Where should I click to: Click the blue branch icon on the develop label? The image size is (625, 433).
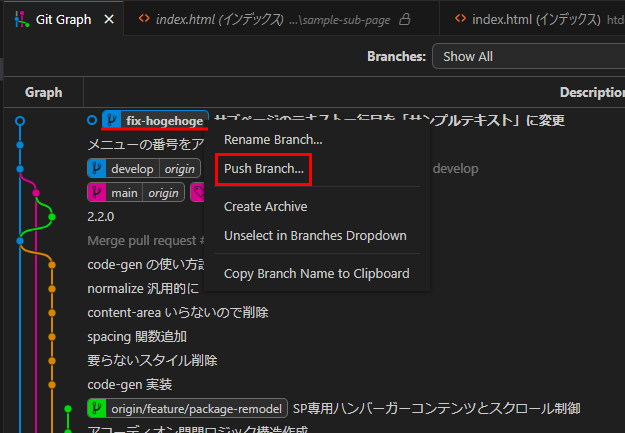pos(98,168)
